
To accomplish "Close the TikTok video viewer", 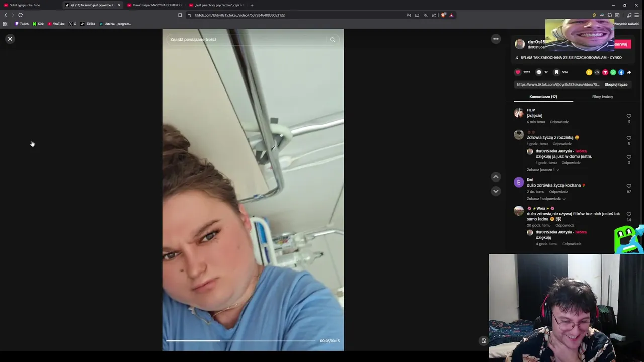I will 10,39.
